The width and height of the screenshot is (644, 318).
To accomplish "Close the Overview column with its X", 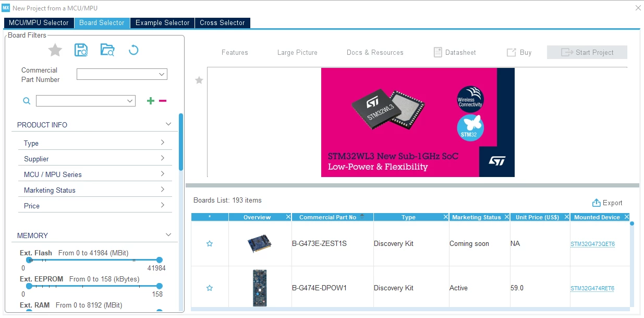I will pos(288,217).
